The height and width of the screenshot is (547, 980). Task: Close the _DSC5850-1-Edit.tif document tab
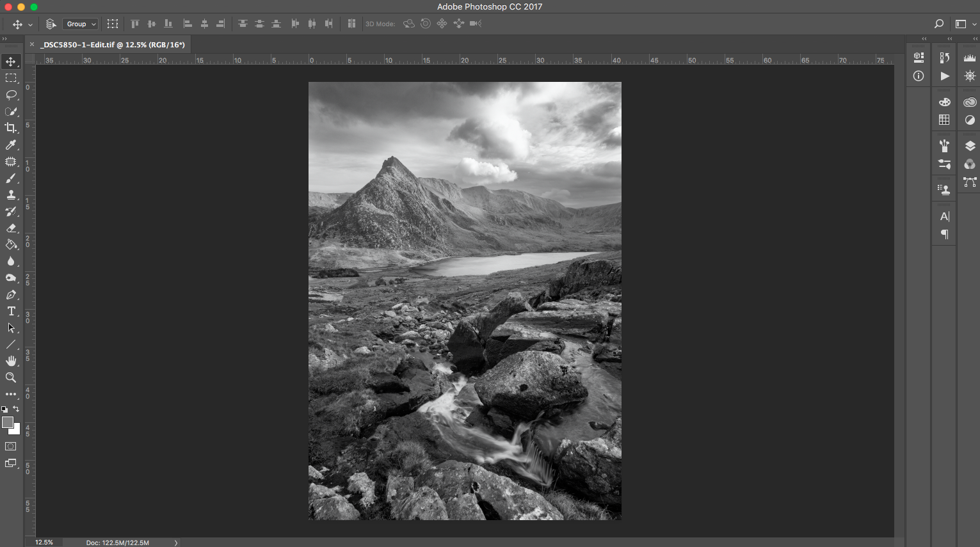click(32, 44)
